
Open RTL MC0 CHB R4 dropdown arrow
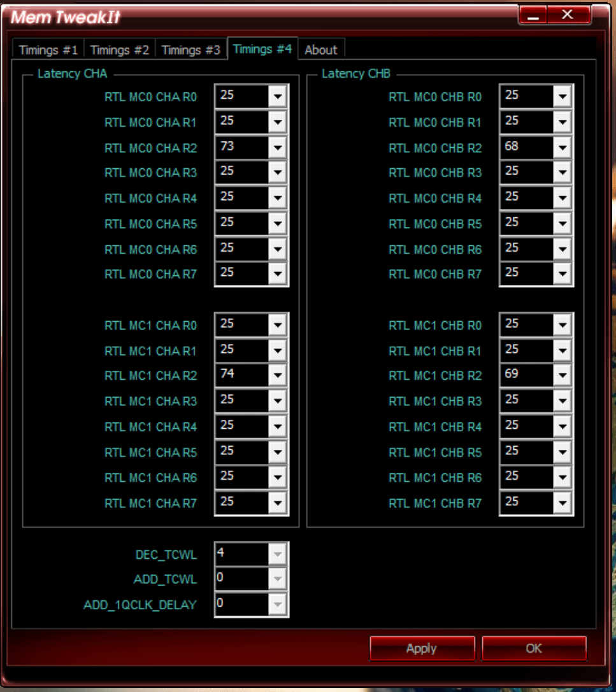(x=562, y=198)
